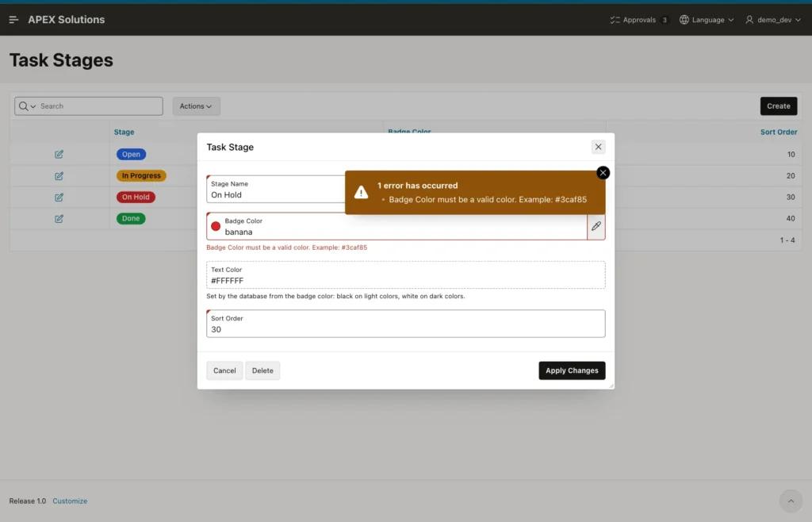The width and height of the screenshot is (812, 522).
Task: Click sort order value 10
Action: tap(791, 155)
